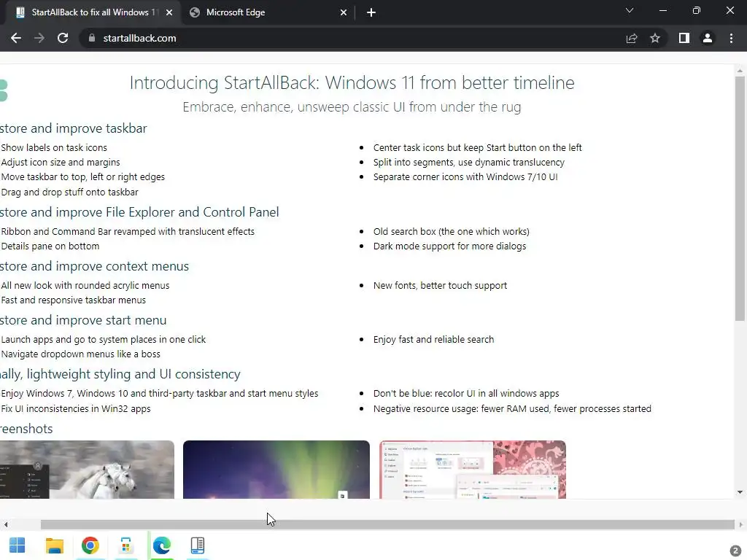
Task: Click 'Dark mode support for more dialogs'
Action: point(449,246)
